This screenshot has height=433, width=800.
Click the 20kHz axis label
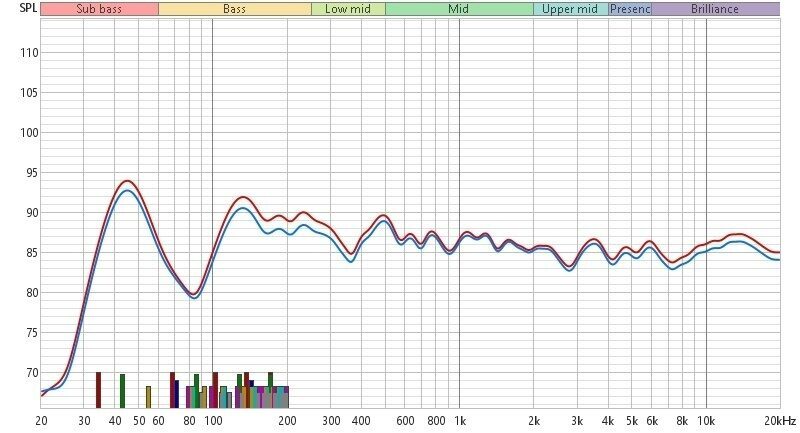[x=780, y=421]
